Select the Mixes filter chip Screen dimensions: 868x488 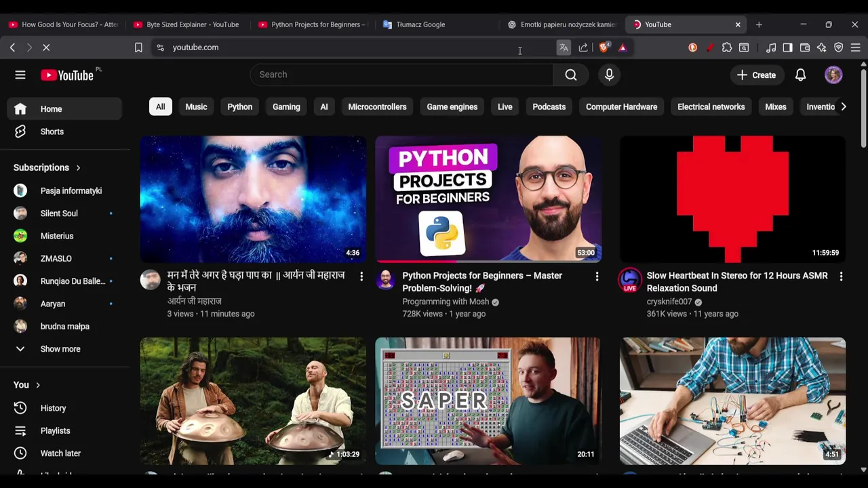coord(776,106)
